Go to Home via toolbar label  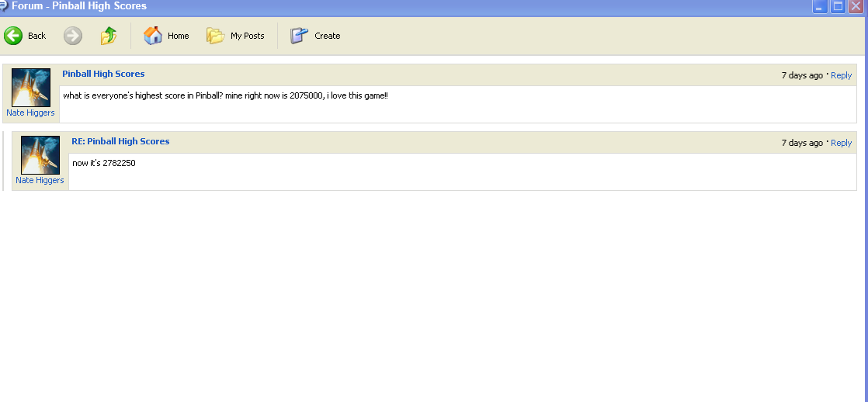point(179,36)
